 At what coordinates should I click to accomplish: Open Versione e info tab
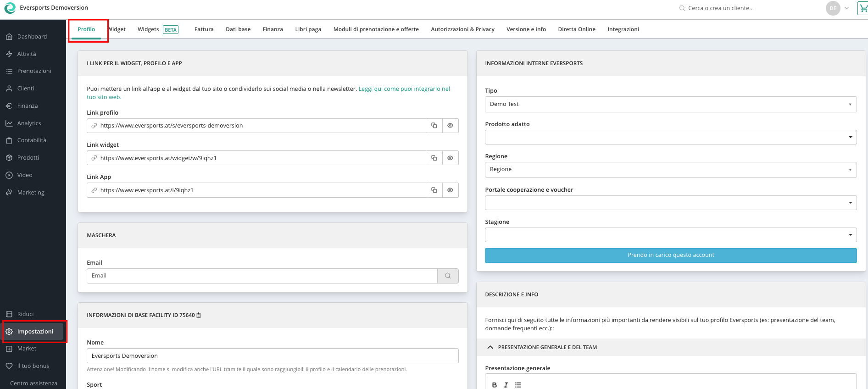pyautogui.click(x=526, y=29)
